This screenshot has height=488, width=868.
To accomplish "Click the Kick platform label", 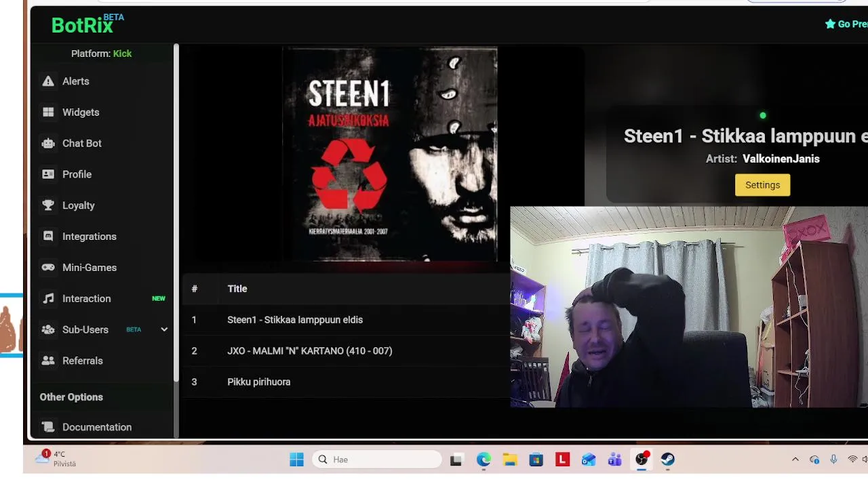I will coord(122,54).
